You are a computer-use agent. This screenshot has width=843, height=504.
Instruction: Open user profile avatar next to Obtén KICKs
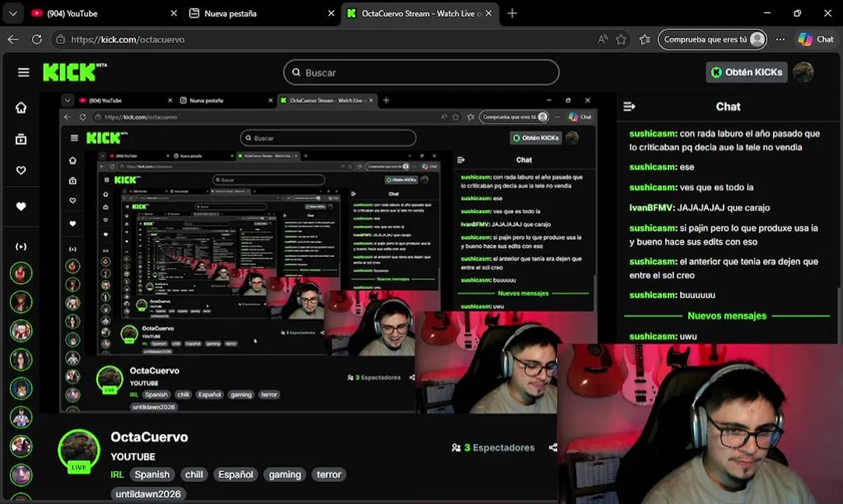[x=803, y=72]
